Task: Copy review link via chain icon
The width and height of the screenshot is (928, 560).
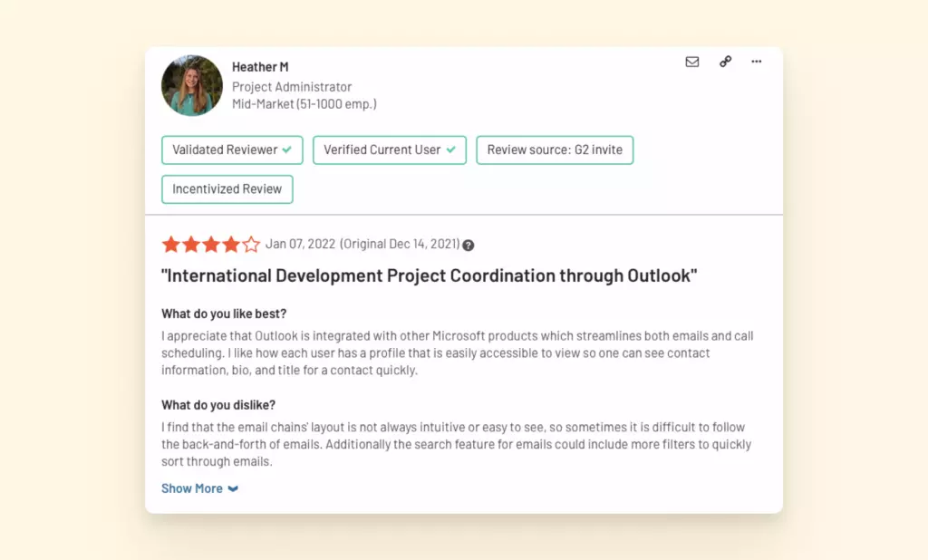Action: click(725, 62)
